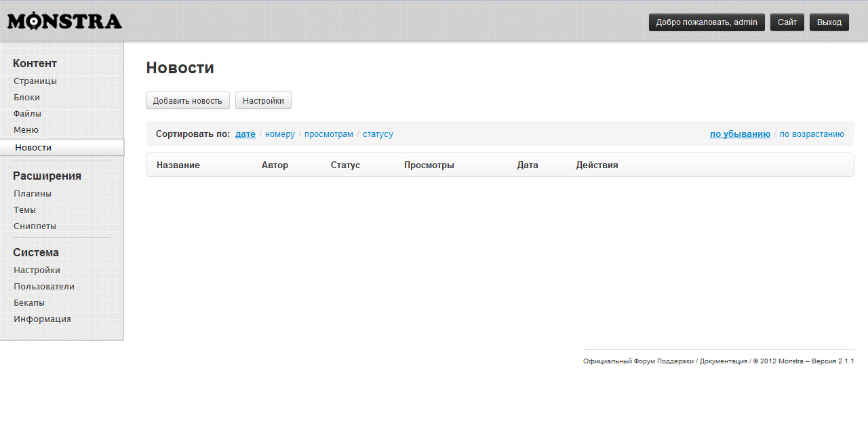This screenshot has width=868, height=442.
Task: View system Информация
Action: [42, 319]
